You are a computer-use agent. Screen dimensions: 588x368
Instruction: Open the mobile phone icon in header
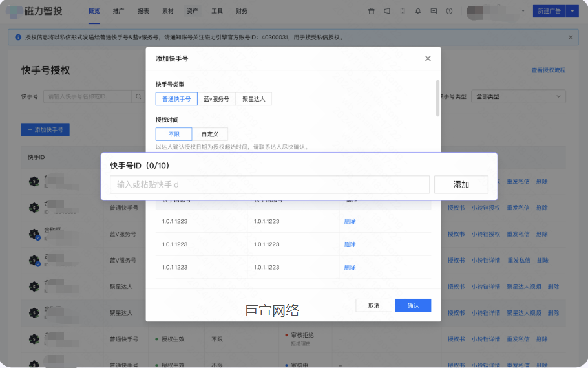click(x=403, y=11)
